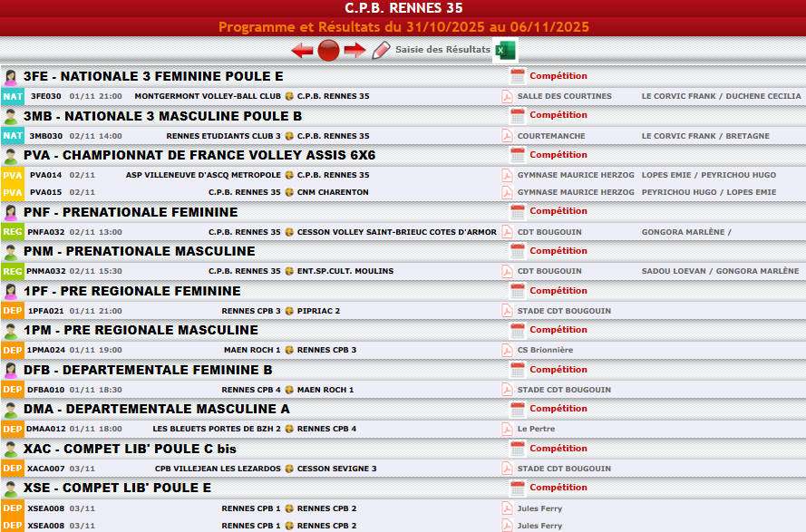The width and height of the screenshot is (806, 532).
Task: Click the red right arrow for next week
Action: pyautogui.click(x=354, y=51)
